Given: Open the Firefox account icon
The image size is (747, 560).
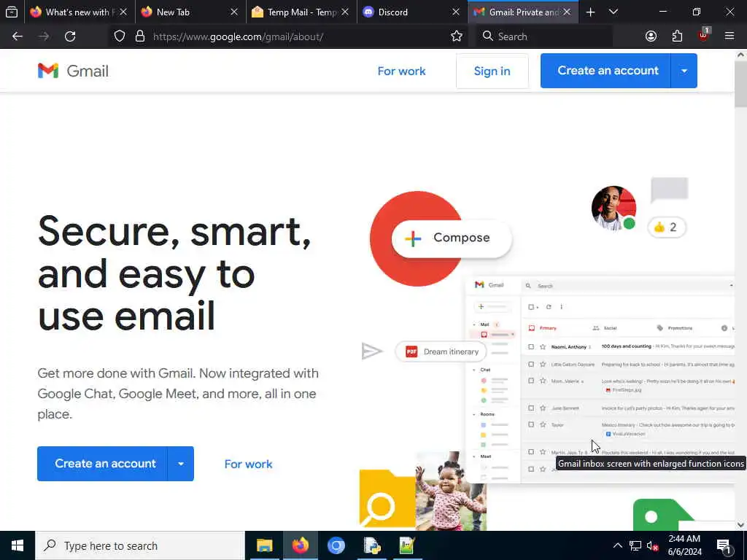Looking at the screenshot, I should pos(651,36).
